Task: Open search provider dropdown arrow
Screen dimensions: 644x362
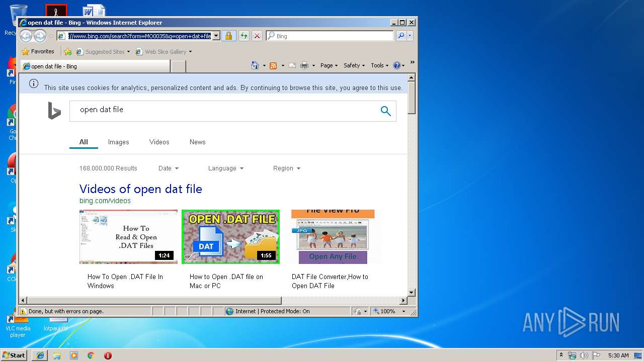Action: pyautogui.click(x=410, y=36)
